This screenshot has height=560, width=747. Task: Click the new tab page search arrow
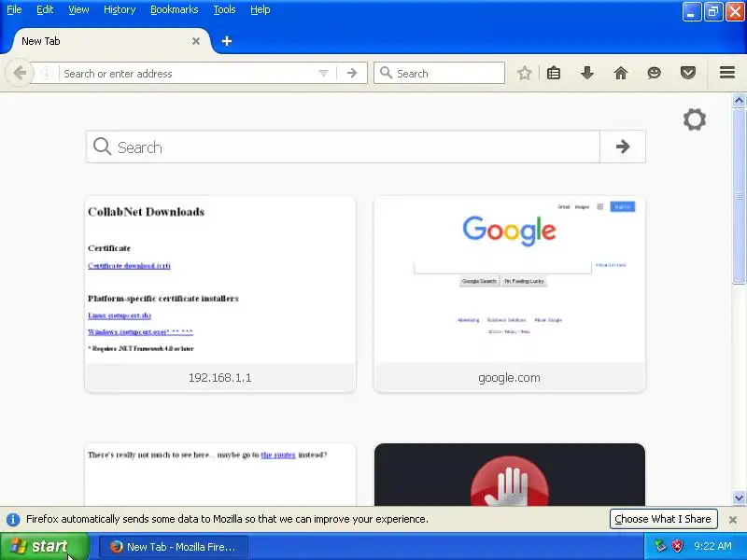623,147
